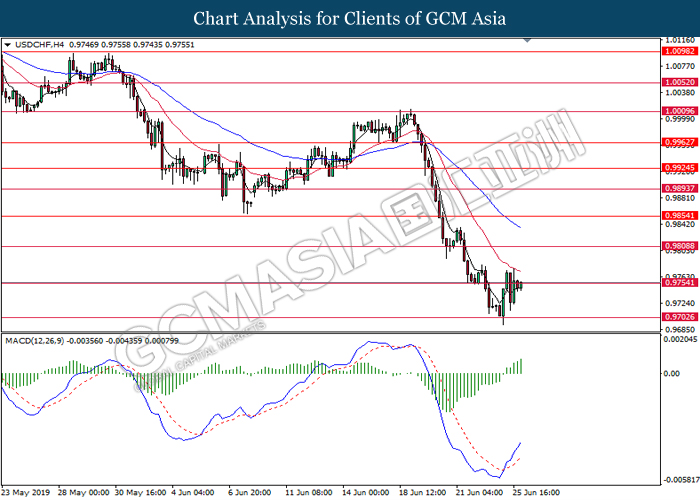Select the 1.00520 price level label

pos(680,82)
